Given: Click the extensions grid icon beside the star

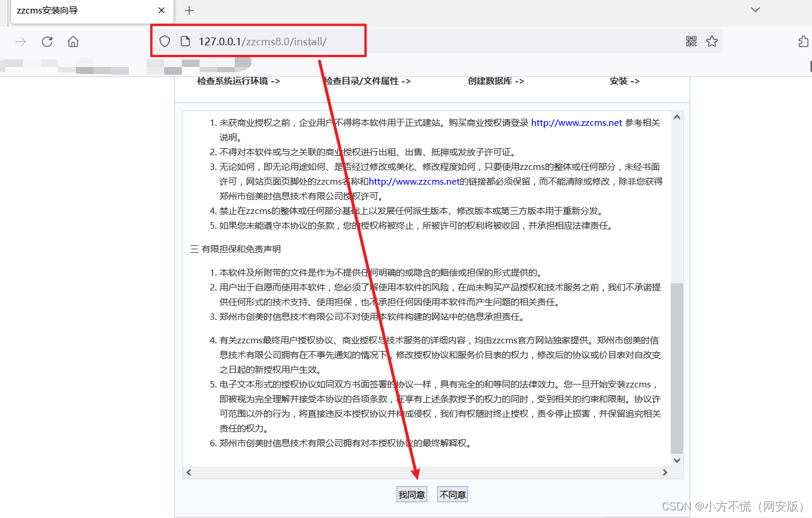Looking at the screenshot, I should pyautogui.click(x=691, y=41).
